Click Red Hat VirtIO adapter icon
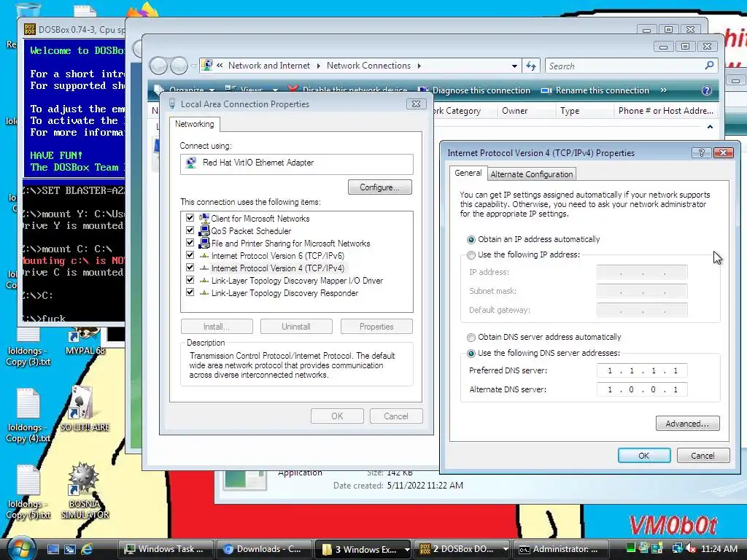The image size is (747, 560). (191, 163)
